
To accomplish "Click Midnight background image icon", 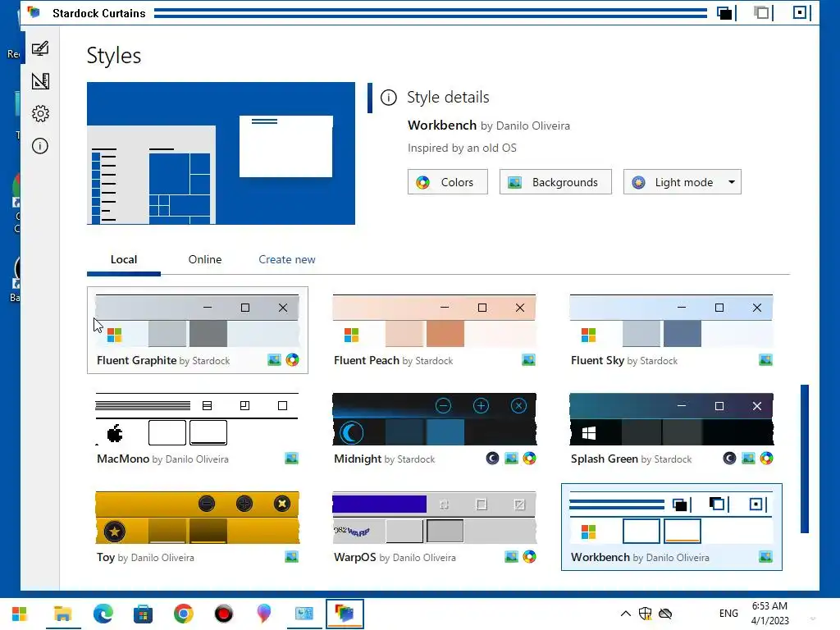I will (512, 459).
